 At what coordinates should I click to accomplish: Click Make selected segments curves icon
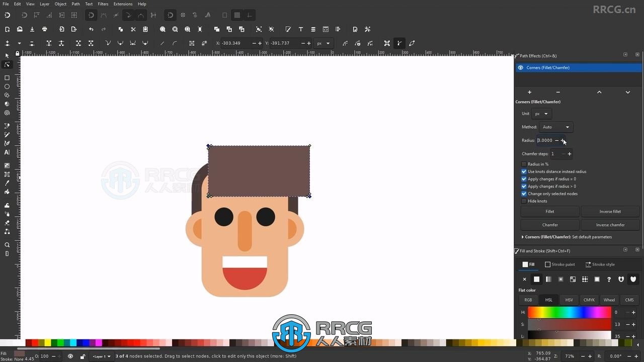tap(175, 43)
